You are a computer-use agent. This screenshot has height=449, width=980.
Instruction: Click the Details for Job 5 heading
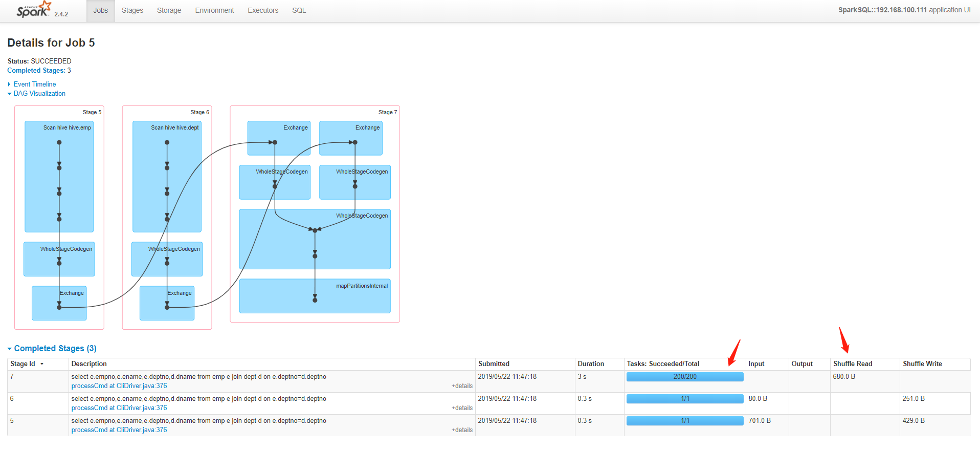pos(51,42)
